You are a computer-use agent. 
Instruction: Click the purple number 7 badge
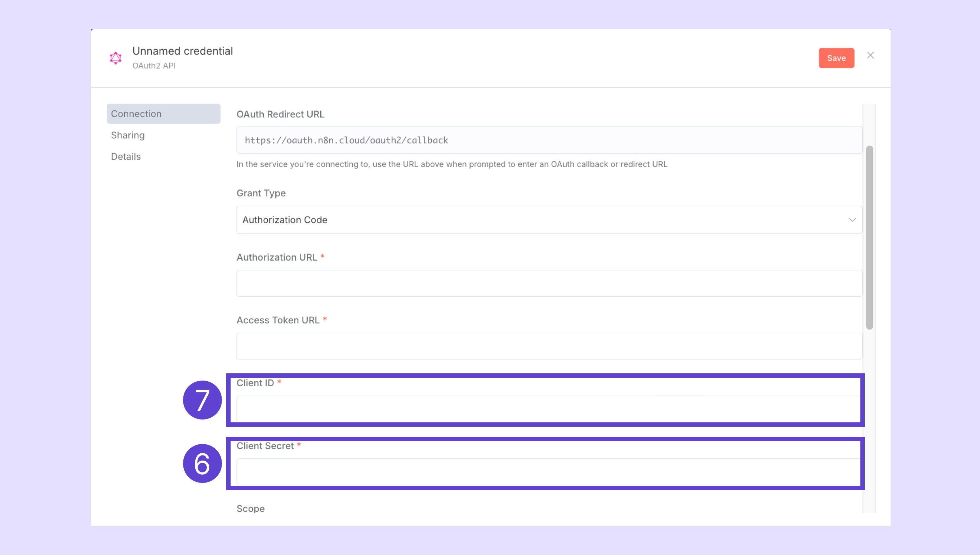202,400
